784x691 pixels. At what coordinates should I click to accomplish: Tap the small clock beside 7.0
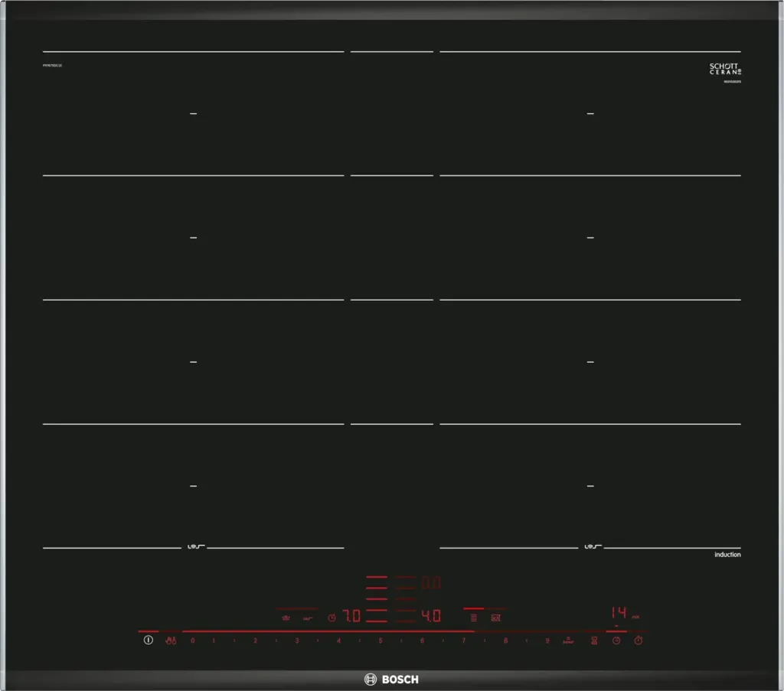332,618
